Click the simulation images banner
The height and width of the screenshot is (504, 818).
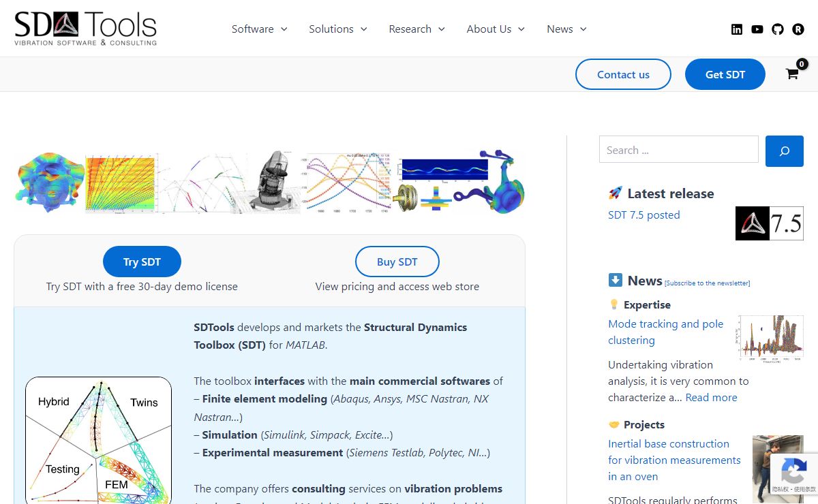[270, 182]
